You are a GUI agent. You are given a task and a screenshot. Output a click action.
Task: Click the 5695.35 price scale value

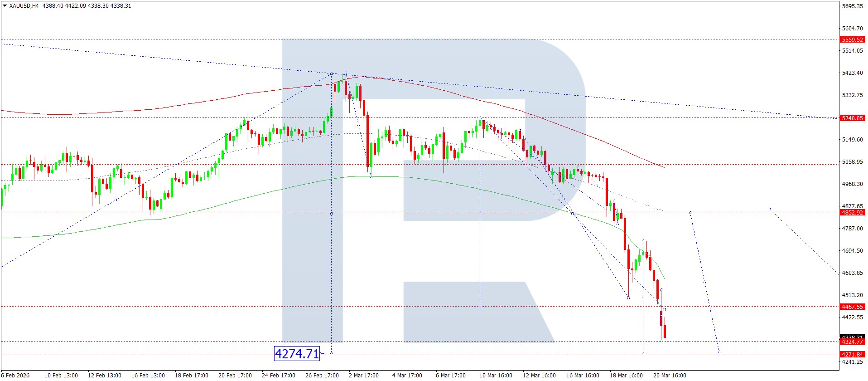[852, 6]
